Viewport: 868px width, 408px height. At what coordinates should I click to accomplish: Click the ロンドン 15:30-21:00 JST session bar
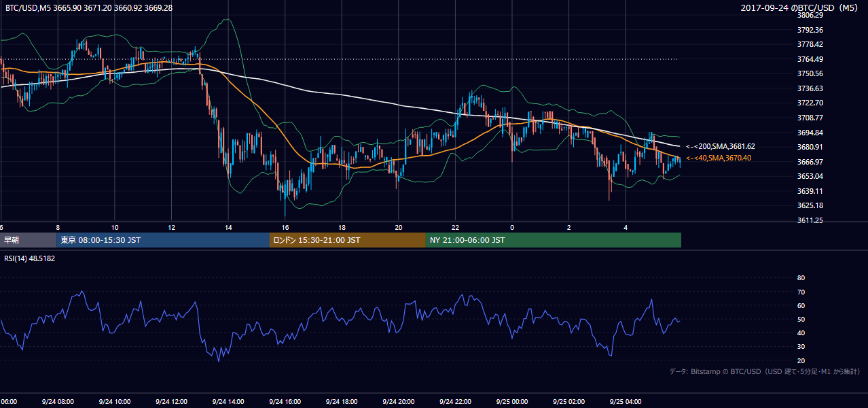click(348, 240)
